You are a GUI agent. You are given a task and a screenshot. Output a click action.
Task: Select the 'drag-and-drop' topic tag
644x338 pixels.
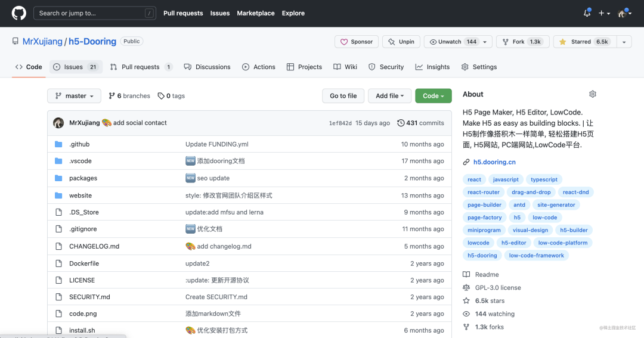coord(531,192)
